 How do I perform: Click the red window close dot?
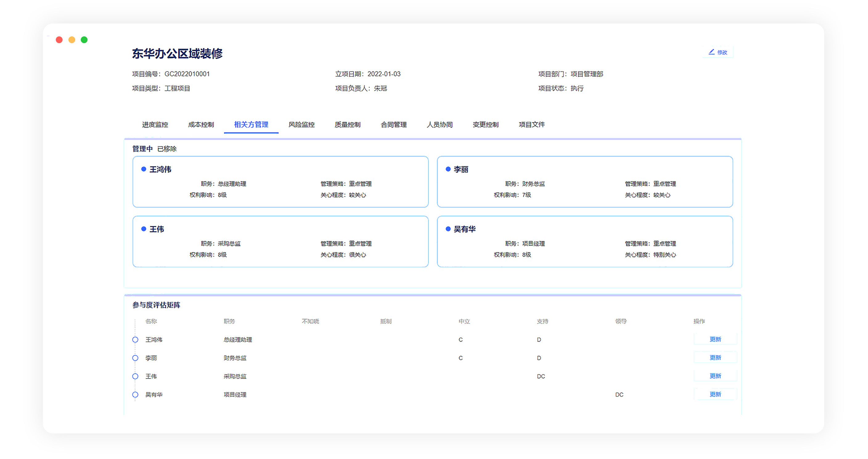point(59,40)
